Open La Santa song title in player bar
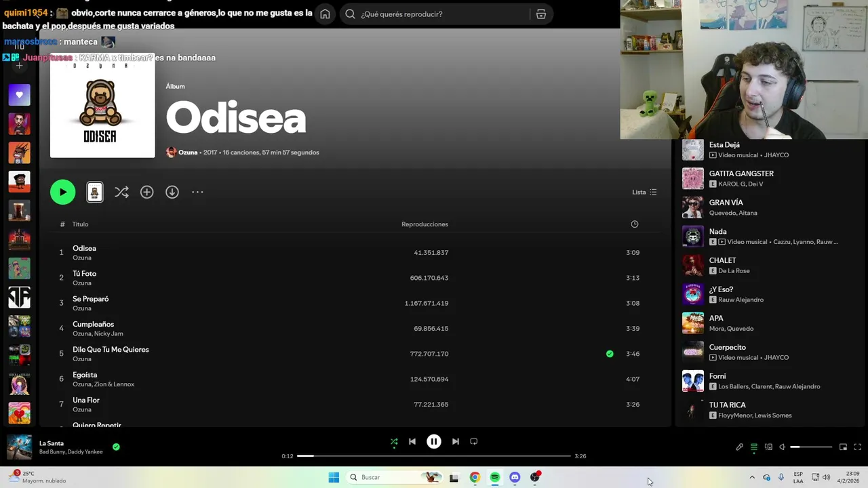Viewport: 868px width, 488px height. tap(52, 443)
